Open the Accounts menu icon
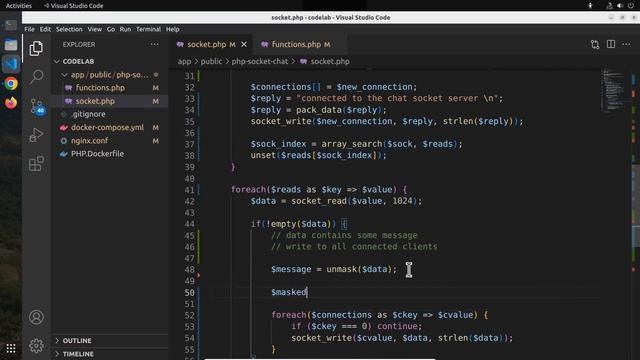Image resolution: width=640 pixels, height=360 pixels. pyautogui.click(x=36, y=317)
